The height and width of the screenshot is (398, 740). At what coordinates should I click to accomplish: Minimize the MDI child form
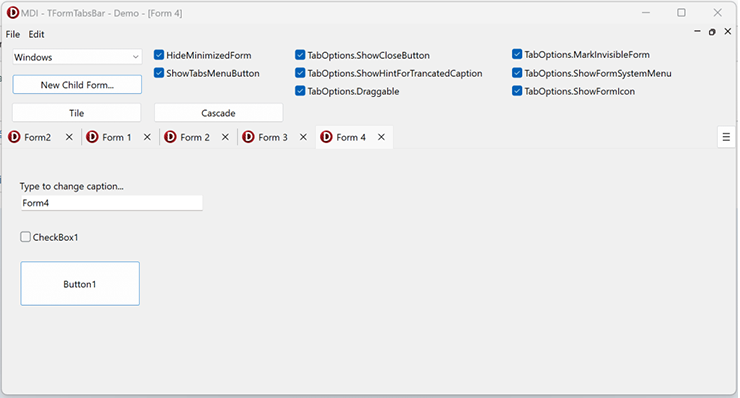[697, 32]
